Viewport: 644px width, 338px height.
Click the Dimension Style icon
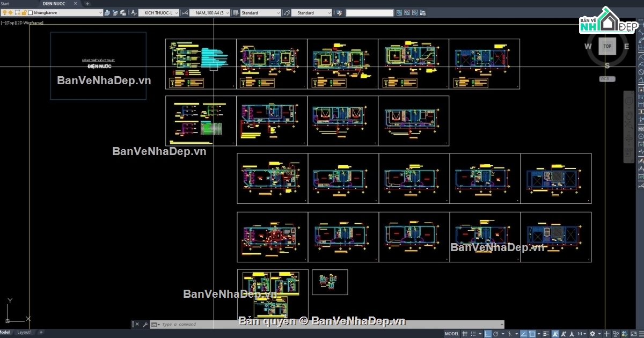pyautogui.click(x=185, y=12)
